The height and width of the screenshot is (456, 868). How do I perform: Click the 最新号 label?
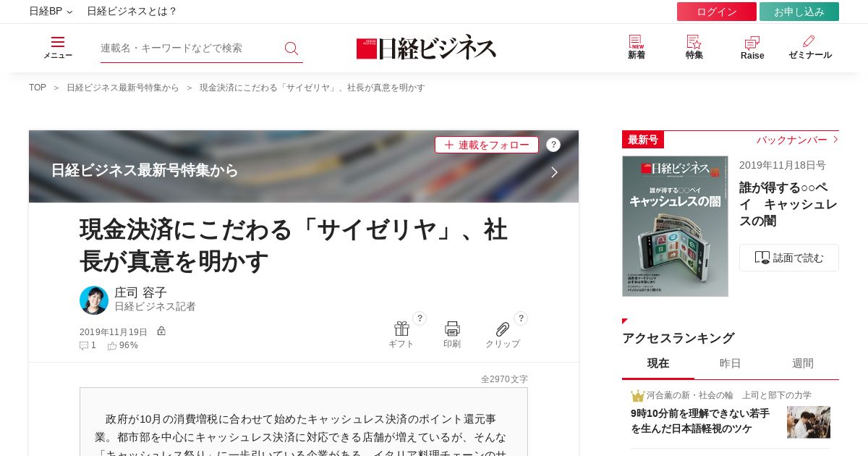[643, 140]
